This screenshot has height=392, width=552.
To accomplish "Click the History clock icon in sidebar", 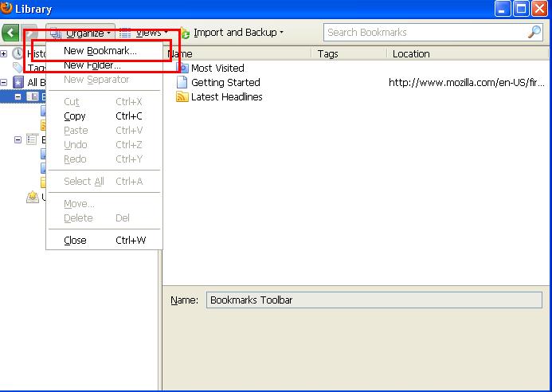I will (18, 53).
